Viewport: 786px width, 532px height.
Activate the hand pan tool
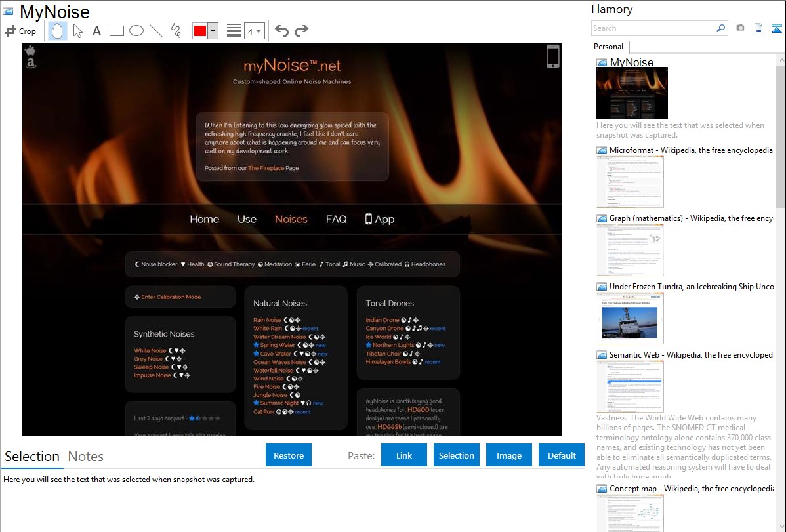58,31
